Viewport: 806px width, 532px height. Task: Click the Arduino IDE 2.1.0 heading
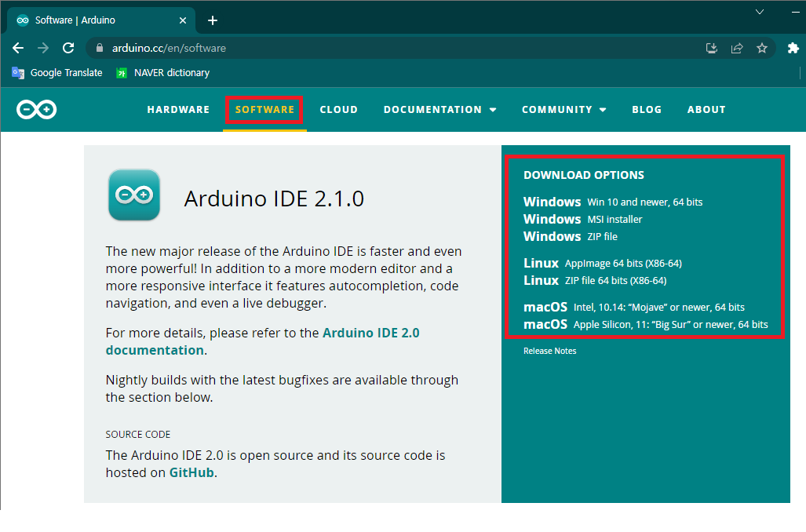coord(274,199)
